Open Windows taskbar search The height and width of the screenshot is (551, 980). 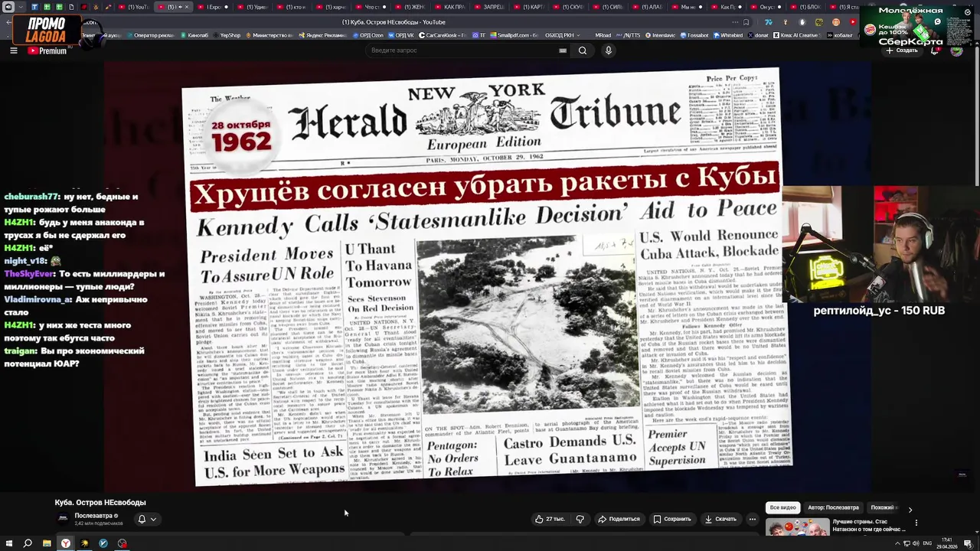(28, 543)
